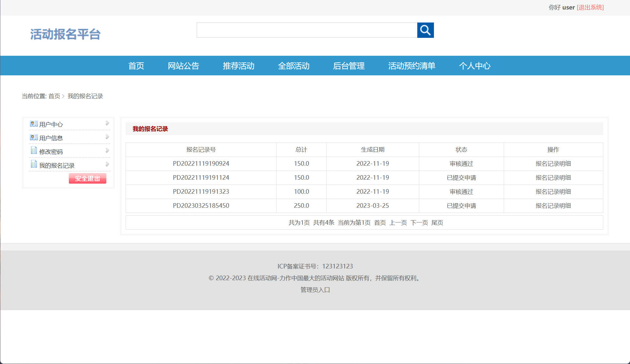Open 报名记录明细 for PD20230325185450
630x364 pixels.
click(x=553, y=205)
